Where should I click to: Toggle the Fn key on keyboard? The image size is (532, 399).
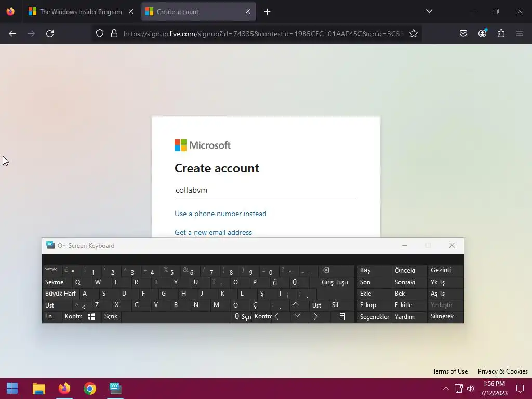pos(52,316)
